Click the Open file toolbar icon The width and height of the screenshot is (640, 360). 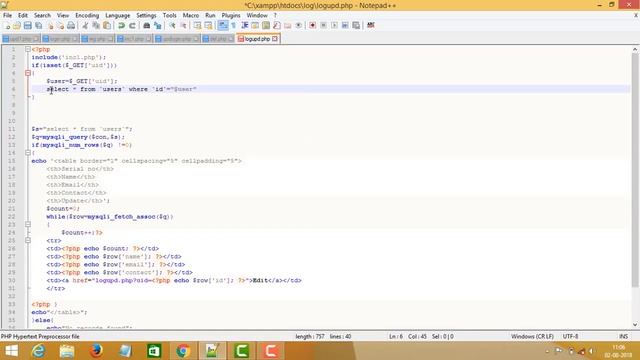point(17,25)
